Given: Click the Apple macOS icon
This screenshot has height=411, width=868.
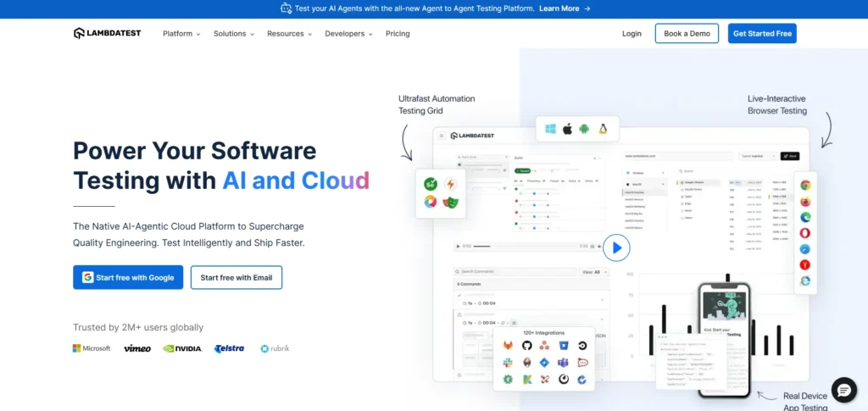Looking at the screenshot, I should coord(567,129).
